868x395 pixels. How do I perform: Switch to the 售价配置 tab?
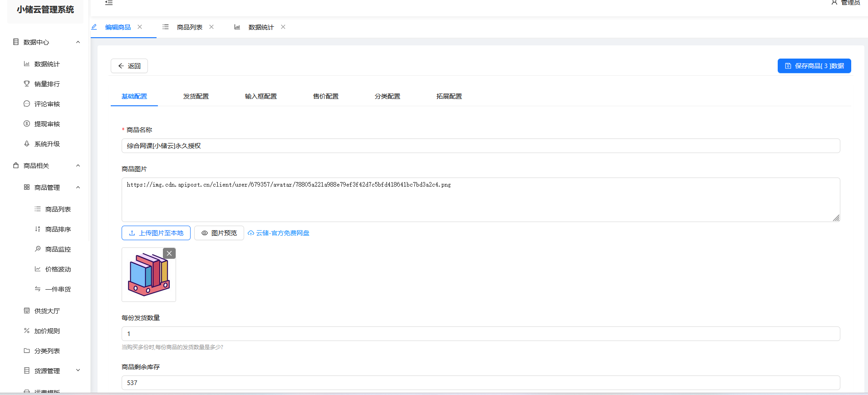tap(326, 96)
